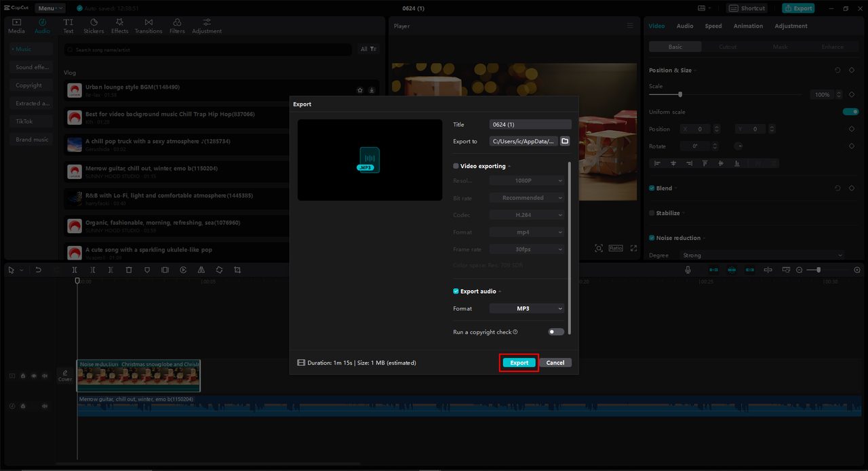The height and width of the screenshot is (471, 868).
Task: Click the microphone record voiceover icon
Action: pyautogui.click(x=688, y=270)
